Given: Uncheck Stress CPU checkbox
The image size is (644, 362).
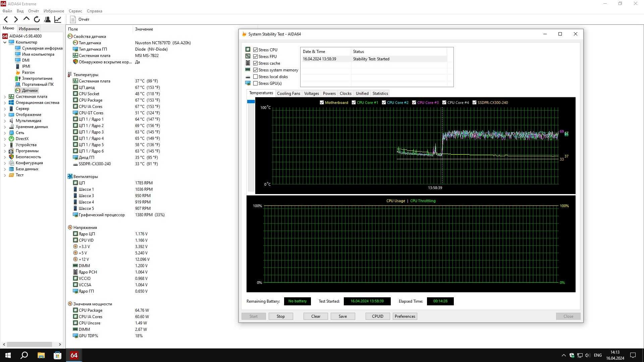Looking at the screenshot, I should pyautogui.click(x=256, y=50).
